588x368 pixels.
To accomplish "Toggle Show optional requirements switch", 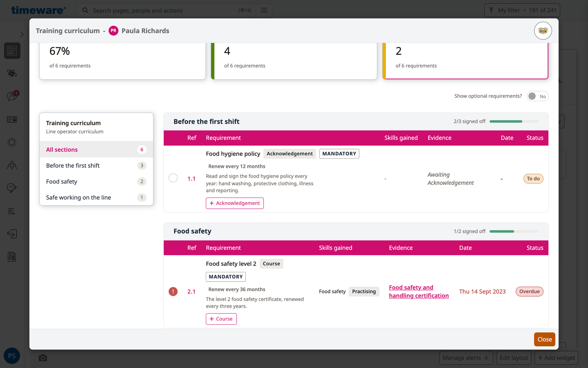I will [537, 96].
